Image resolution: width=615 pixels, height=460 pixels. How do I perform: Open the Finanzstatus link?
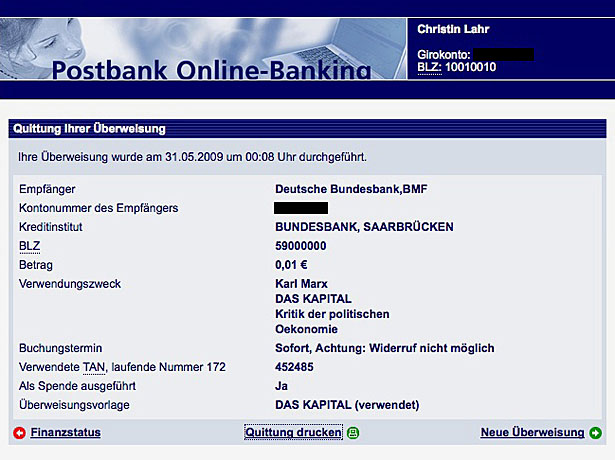(65, 433)
